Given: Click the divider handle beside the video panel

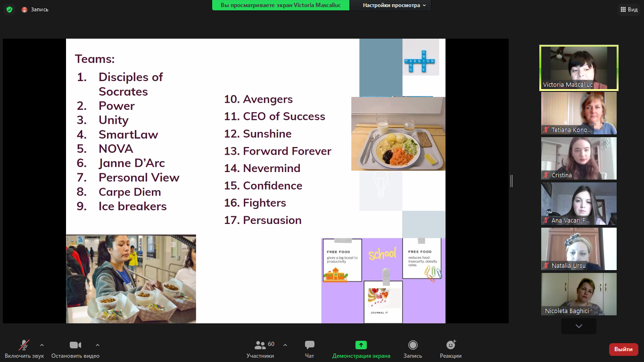Looking at the screenshot, I should pos(512,181).
